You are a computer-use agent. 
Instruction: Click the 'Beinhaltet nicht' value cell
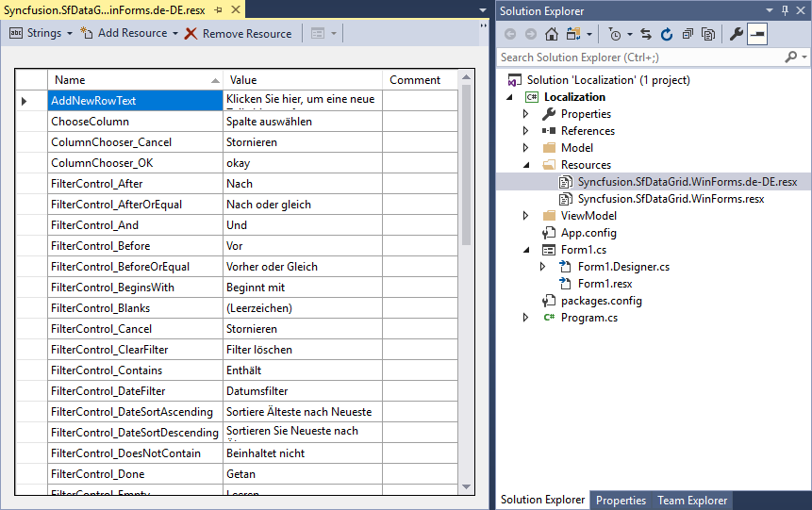pyautogui.click(x=303, y=453)
